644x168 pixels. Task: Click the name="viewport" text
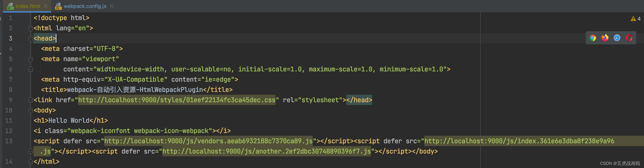(x=91, y=59)
